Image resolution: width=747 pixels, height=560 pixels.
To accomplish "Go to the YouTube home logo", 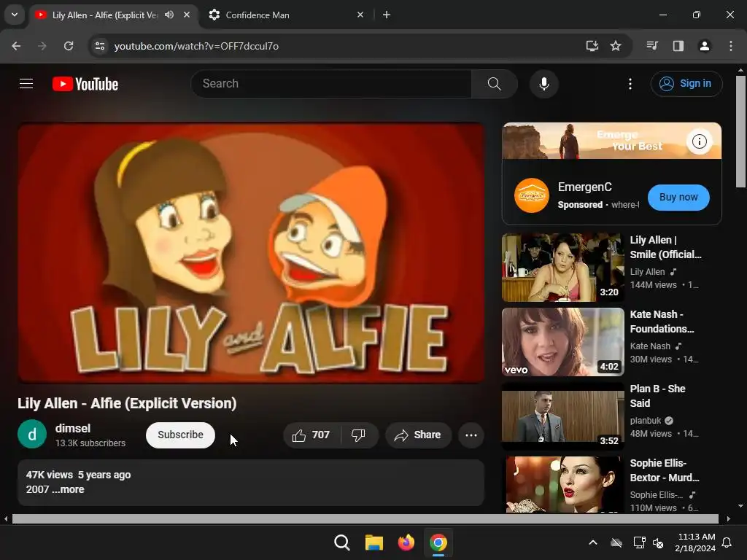I will (x=85, y=84).
